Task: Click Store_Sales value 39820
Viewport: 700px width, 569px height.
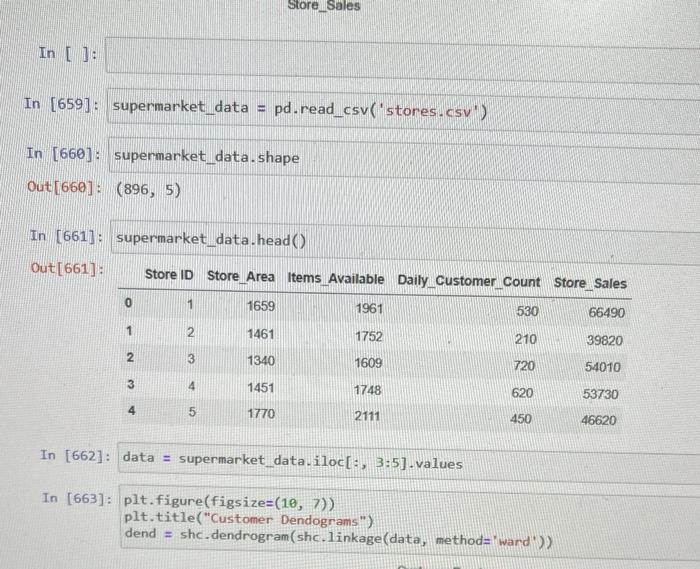Action: click(x=604, y=341)
